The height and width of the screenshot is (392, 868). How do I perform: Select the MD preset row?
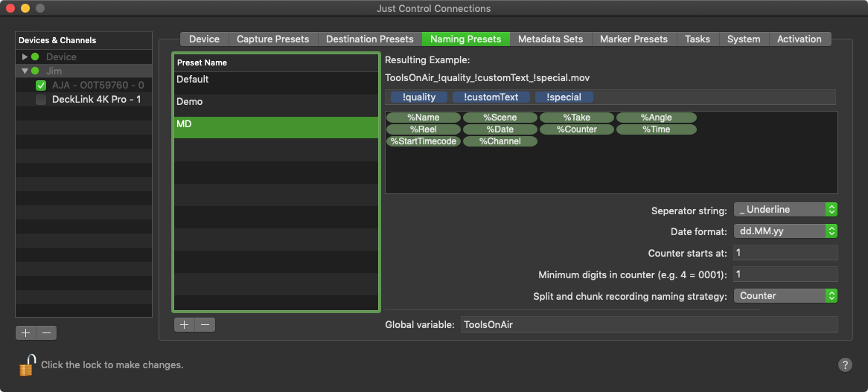(276, 127)
